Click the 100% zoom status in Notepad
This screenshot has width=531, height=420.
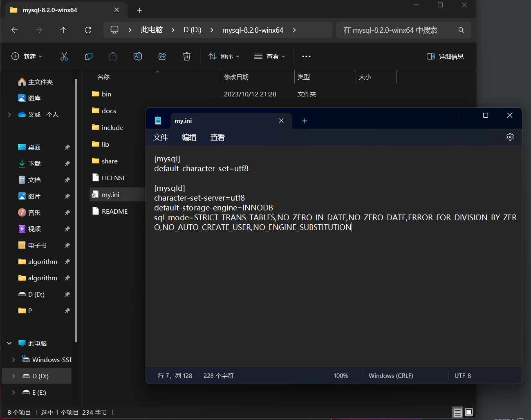click(341, 375)
